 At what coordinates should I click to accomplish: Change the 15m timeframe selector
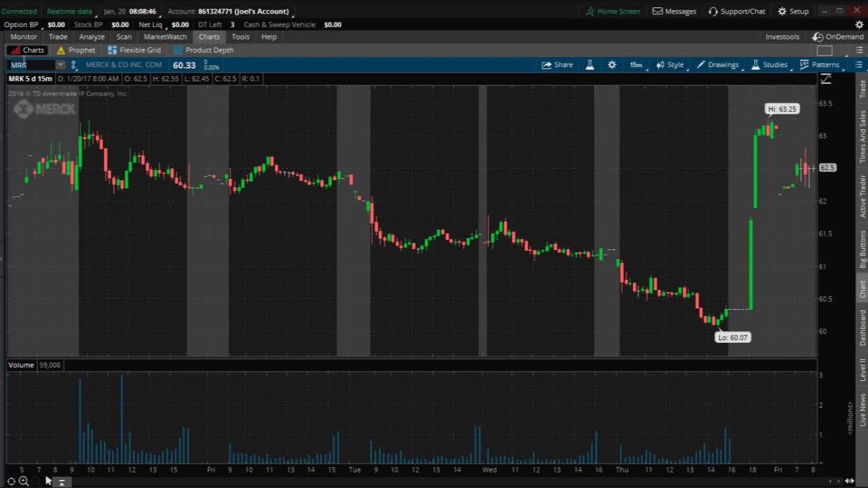636,65
